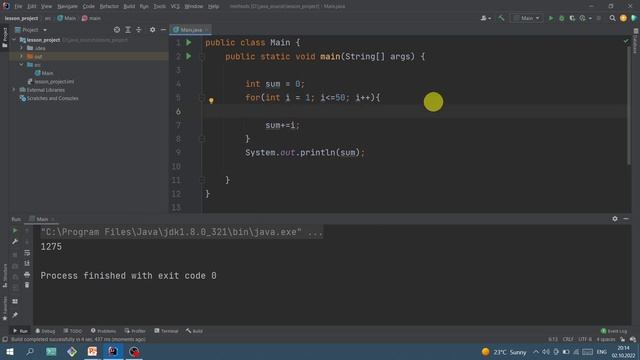
Task: Click the editor vertical scrollbar
Action: click(x=629, y=106)
